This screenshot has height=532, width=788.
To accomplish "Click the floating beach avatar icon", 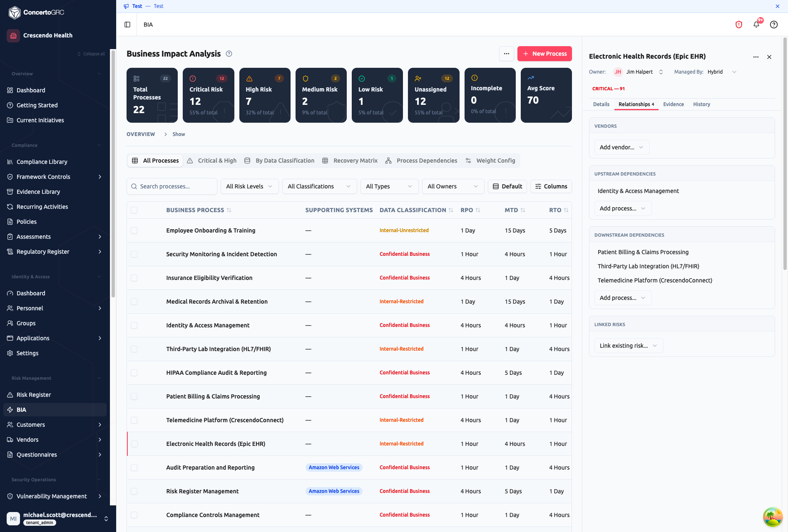I will 773,517.
